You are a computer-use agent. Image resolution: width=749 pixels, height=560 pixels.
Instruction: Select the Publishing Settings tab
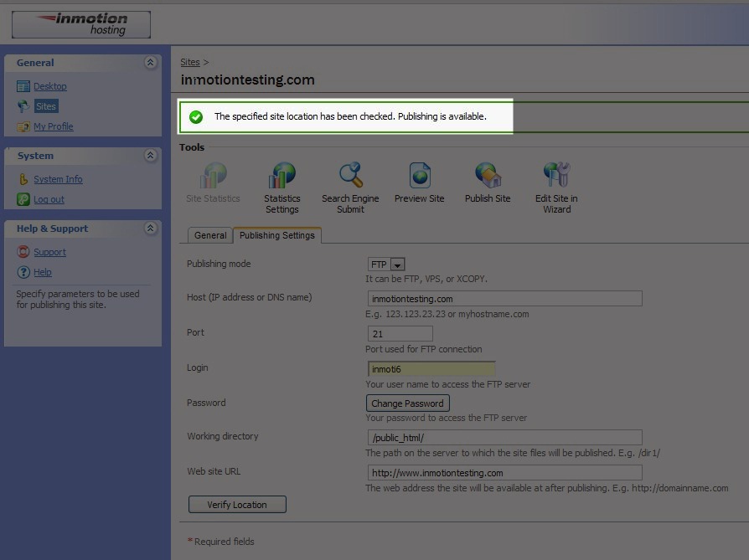pos(276,236)
